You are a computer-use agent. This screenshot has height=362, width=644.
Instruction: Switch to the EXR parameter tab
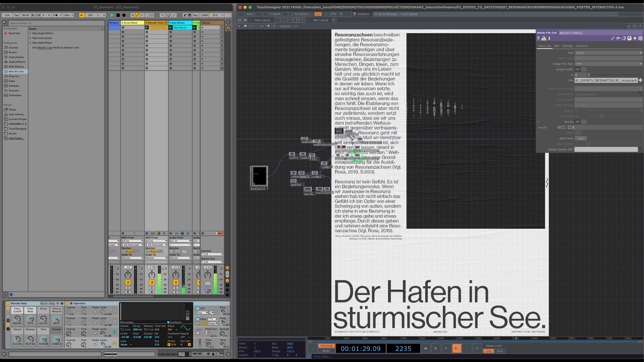tap(556, 46)
